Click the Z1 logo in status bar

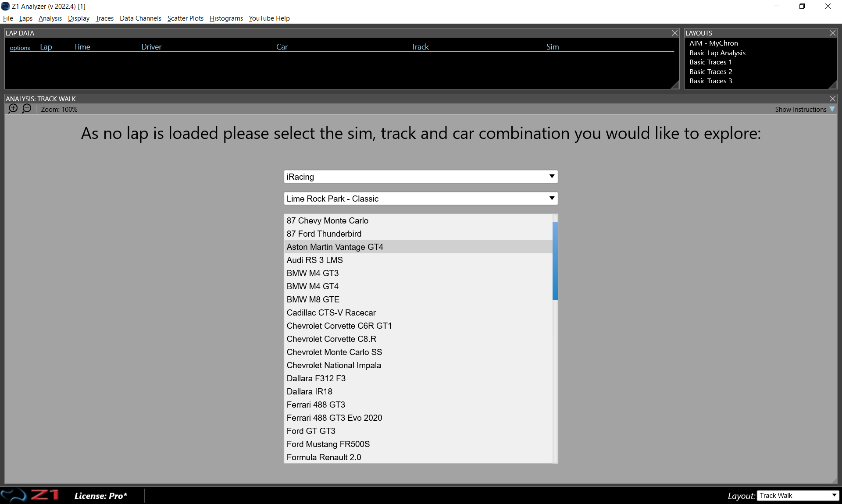(x=30, y=495)
